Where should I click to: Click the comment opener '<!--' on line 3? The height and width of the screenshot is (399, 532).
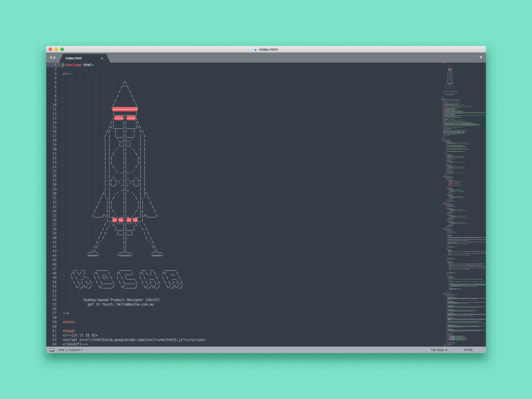pyautogui.click(x=67, y=74)
